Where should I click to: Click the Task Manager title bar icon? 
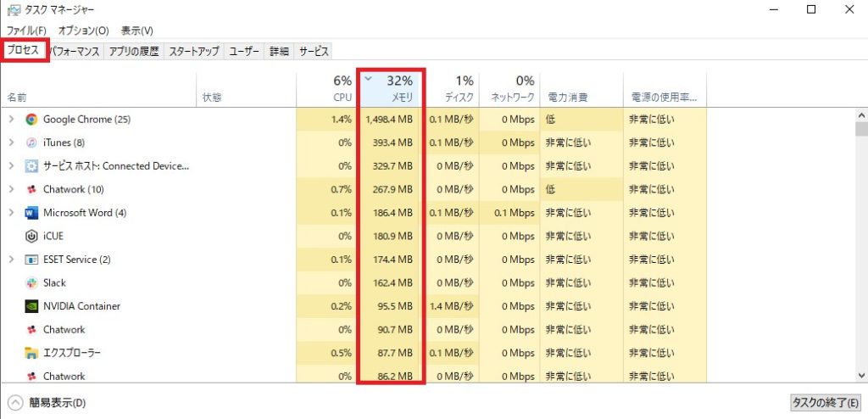pos(14,10)
